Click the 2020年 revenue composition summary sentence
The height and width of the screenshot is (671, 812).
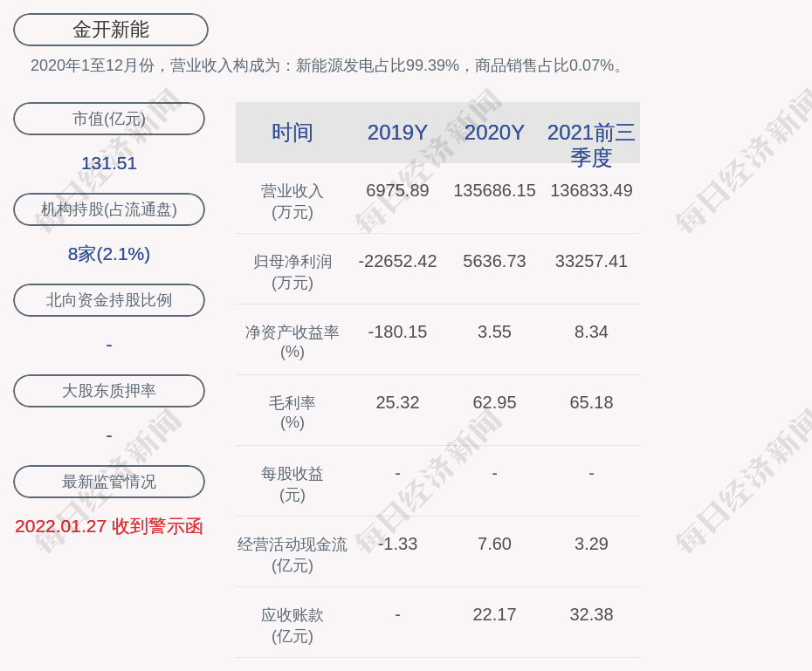pyautogui.click(x=327, y=65)
